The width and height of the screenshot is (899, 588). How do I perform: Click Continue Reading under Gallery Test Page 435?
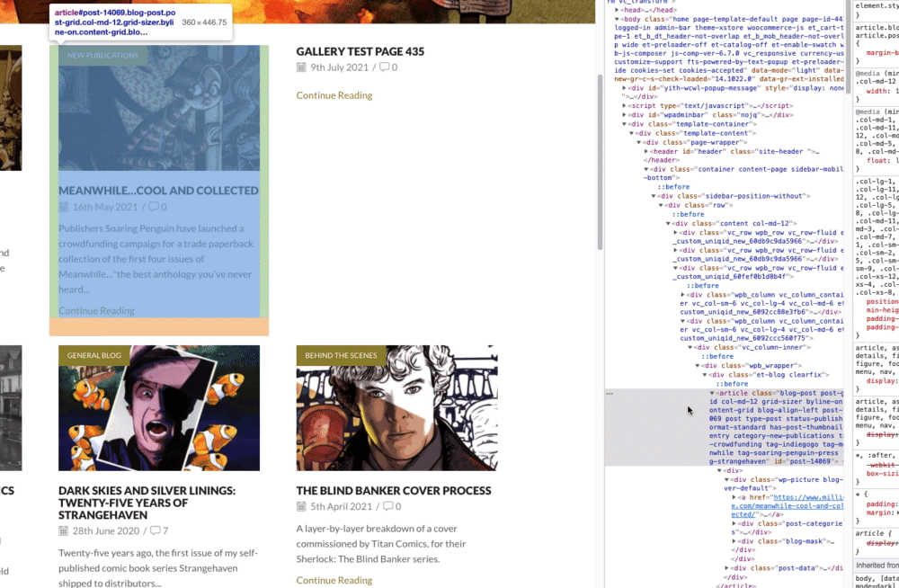(334, 95)
